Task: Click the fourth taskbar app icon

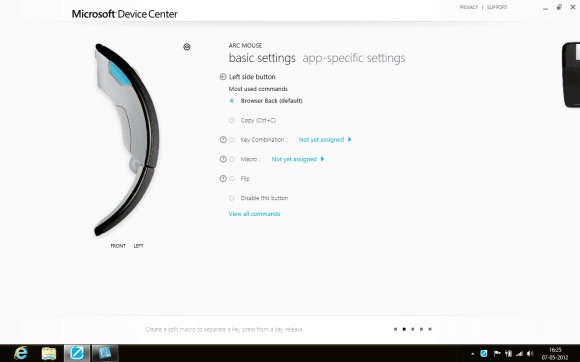Action: point(105,353)
